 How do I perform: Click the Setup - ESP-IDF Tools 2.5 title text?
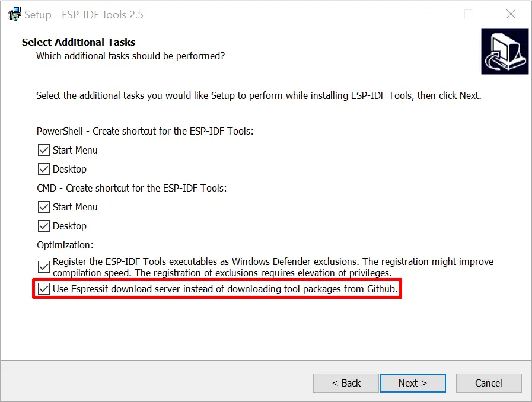tap(84, 15)
